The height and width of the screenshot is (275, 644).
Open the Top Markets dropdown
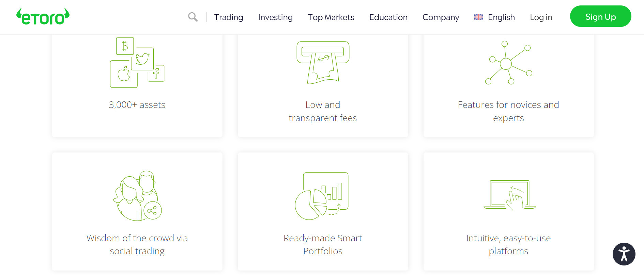331,17
